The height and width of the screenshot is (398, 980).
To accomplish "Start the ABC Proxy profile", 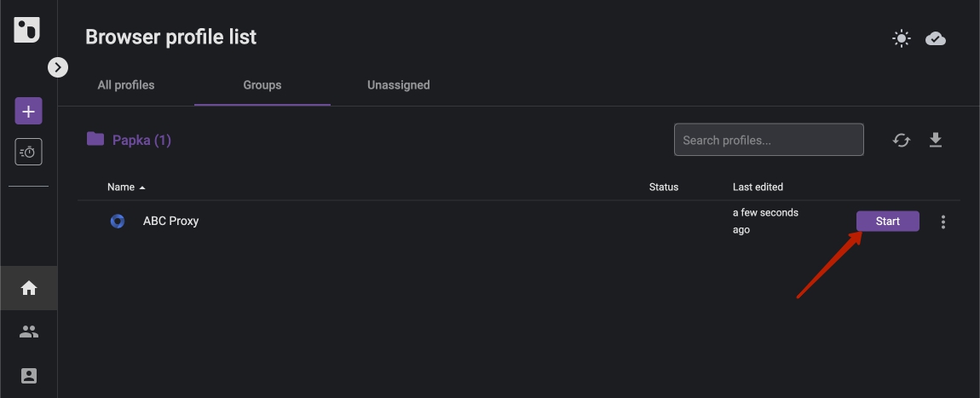I will coord(887,222).
